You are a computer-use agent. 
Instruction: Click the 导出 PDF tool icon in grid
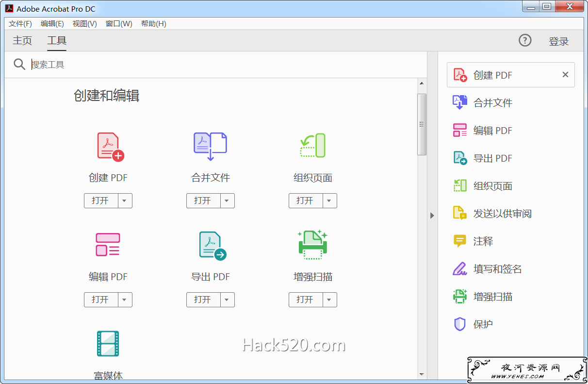pos(213,246)
